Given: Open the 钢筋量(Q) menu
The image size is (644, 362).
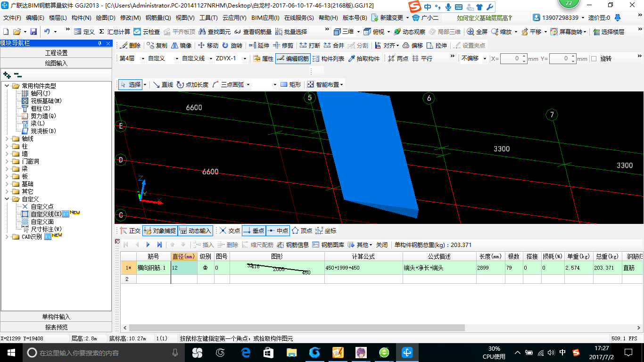Looking at the screenshot, I should coord(158,17).
